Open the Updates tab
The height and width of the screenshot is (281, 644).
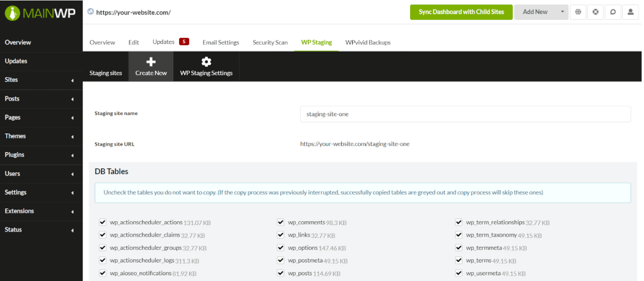tap(163, 42)
